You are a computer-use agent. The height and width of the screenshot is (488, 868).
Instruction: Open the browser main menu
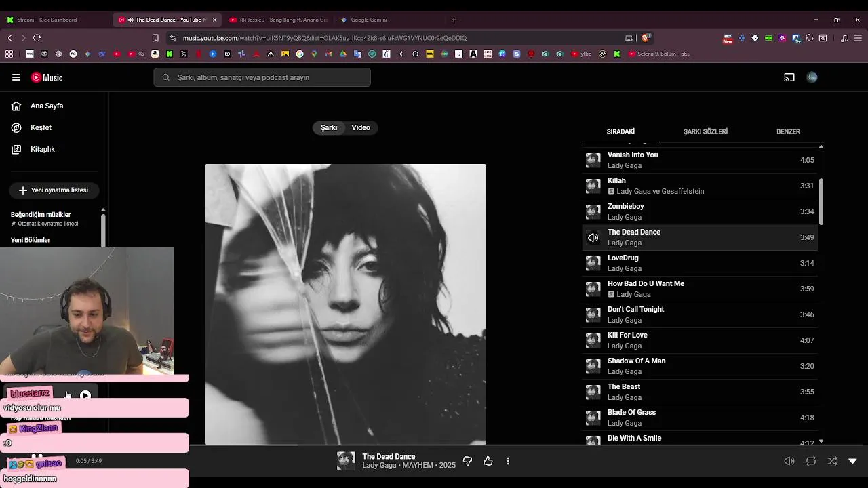858,38
